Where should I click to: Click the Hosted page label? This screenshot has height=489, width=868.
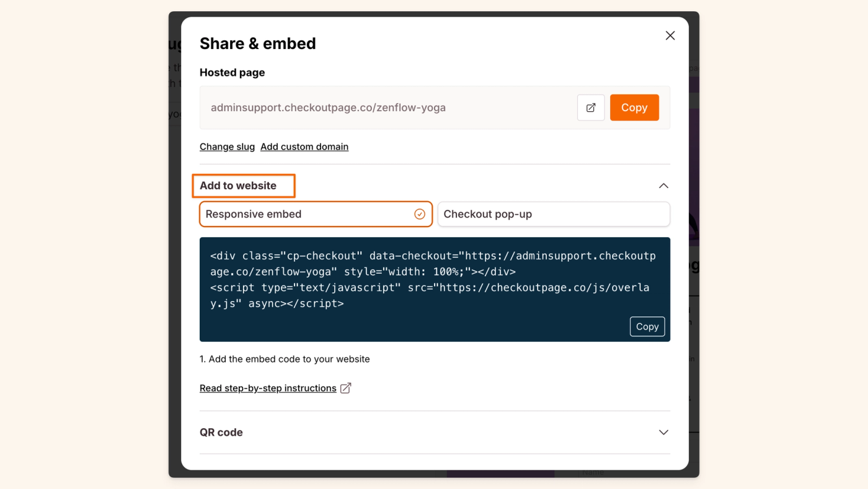[232, 73]
